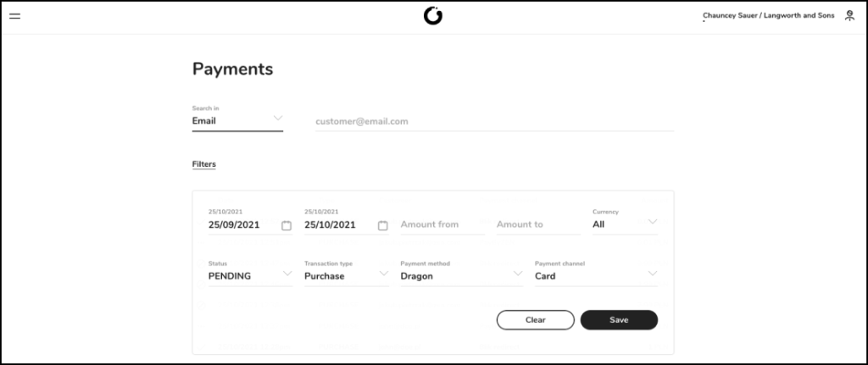Expand the Search in Email dropdown

point(237,120)
